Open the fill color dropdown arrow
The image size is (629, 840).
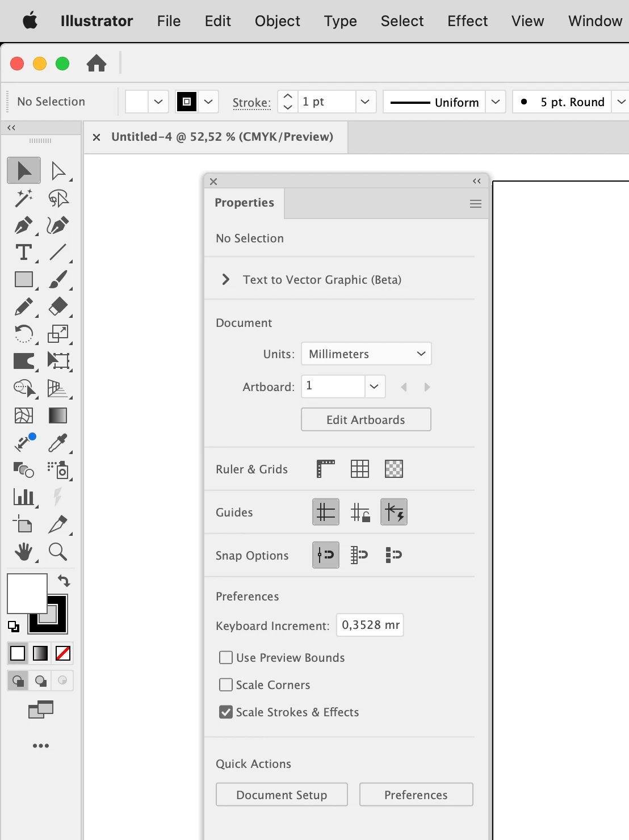tap(158, 102)
